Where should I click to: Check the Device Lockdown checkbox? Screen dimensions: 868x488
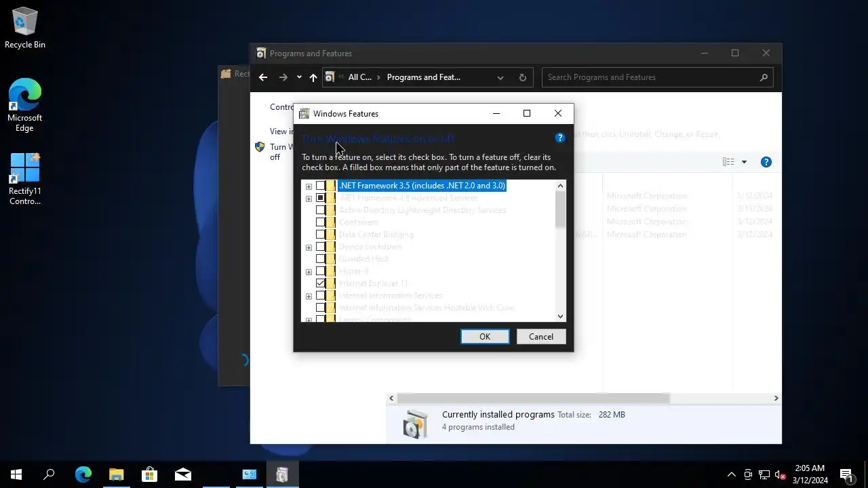[x=320, y=247]
